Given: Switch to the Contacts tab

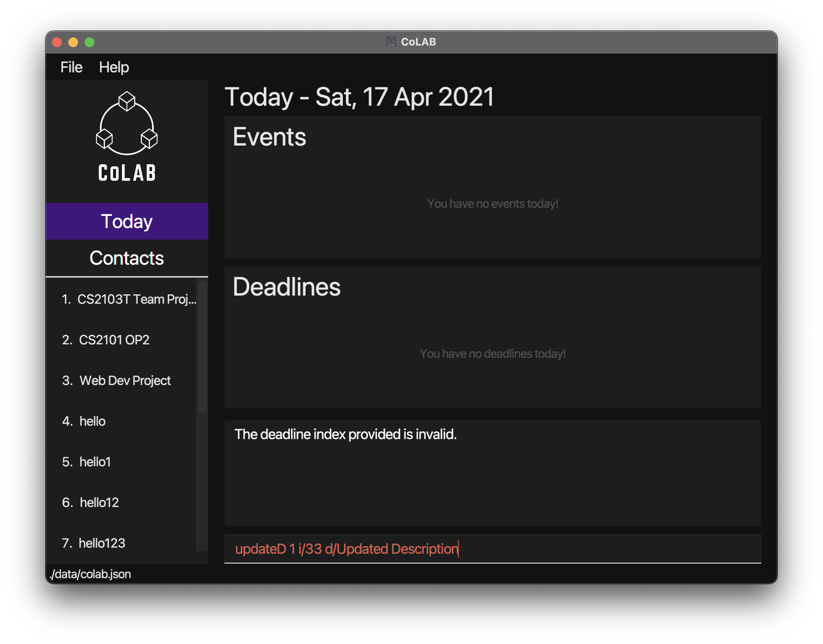Looking at the screenshot, I should (126, 258).
